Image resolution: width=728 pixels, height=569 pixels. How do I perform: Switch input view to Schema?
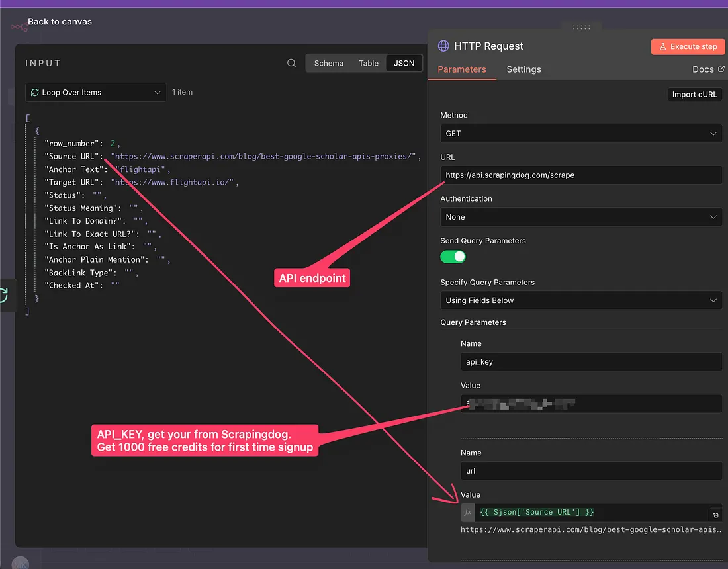point(329,64)
